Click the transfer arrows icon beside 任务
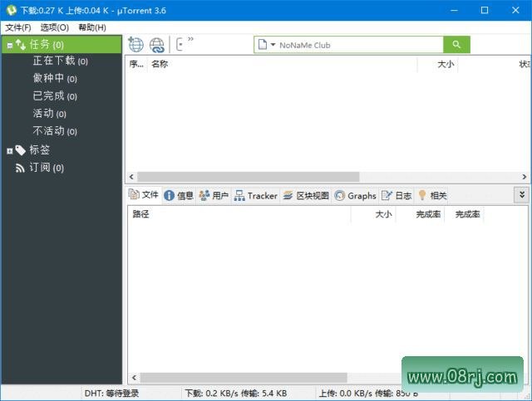This screenshot has height=401, width=532. 21,44
